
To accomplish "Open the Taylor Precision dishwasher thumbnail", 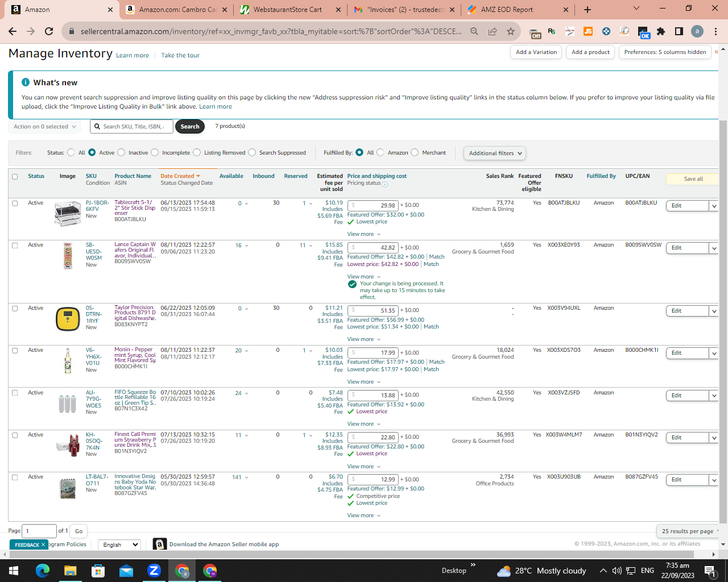I will tap(68, 319).
